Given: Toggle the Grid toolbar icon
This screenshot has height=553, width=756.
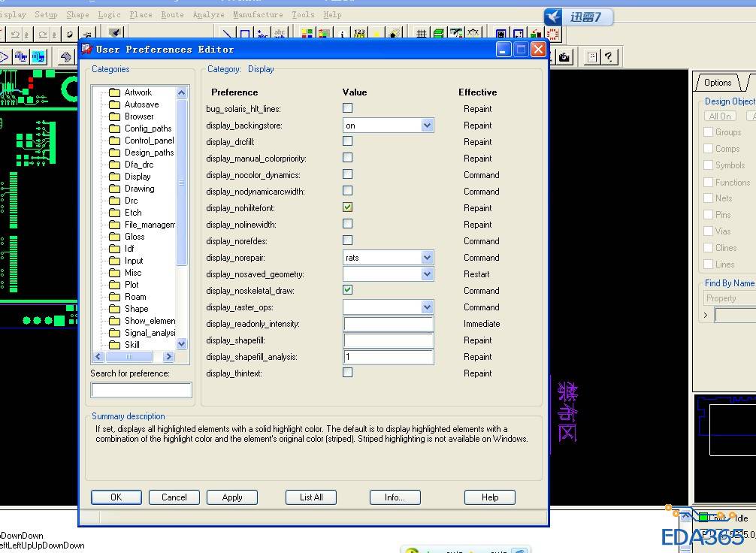Looking at the screenshot, I should pos(422,34).
